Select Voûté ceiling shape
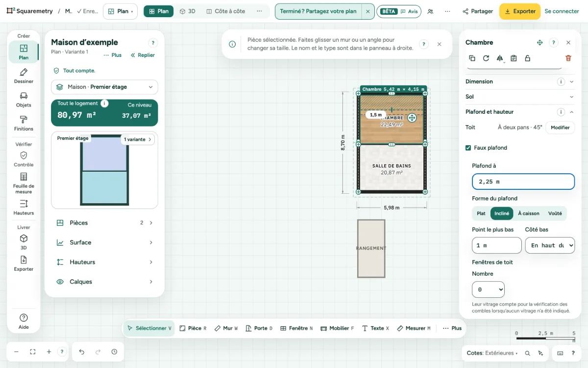The width and height of the screenshot is (588, 368). (555, 213)
